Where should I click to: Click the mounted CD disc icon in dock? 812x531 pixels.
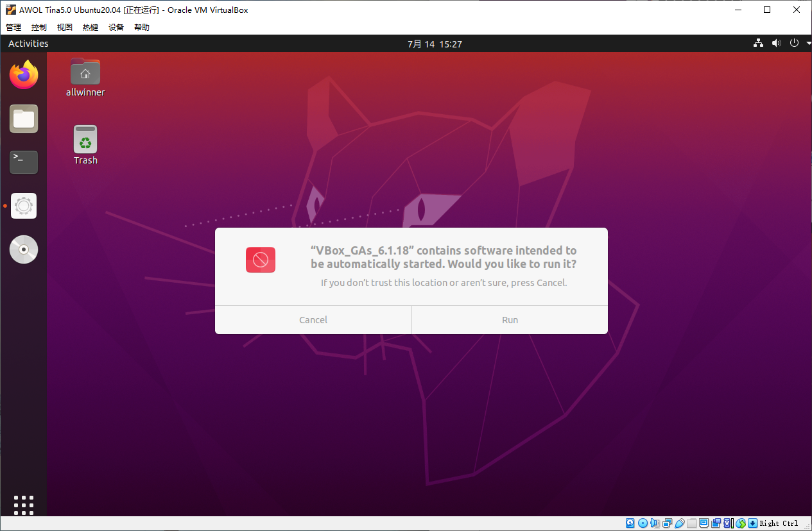tap(24, 249)
